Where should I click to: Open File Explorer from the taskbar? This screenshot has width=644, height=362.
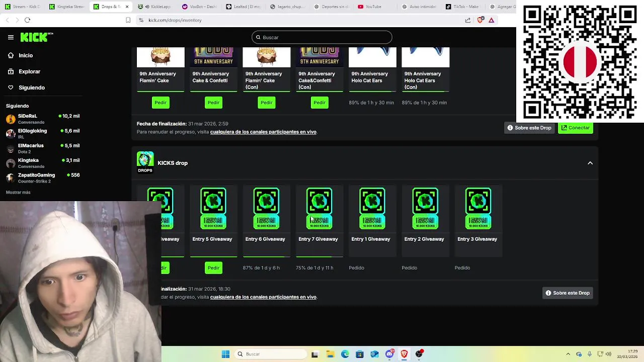[330, 354]
